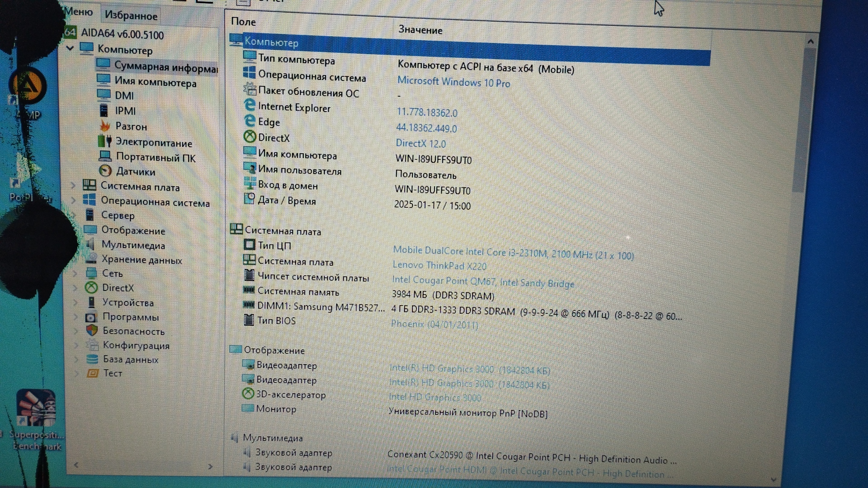Click the Системная плата tree icon
The image size is (868, 488).
click(x=89, y=185)
